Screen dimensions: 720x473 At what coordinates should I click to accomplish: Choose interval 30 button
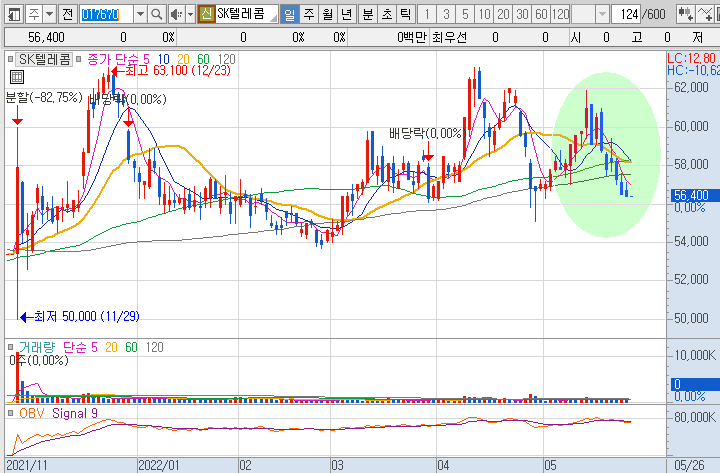523,15
